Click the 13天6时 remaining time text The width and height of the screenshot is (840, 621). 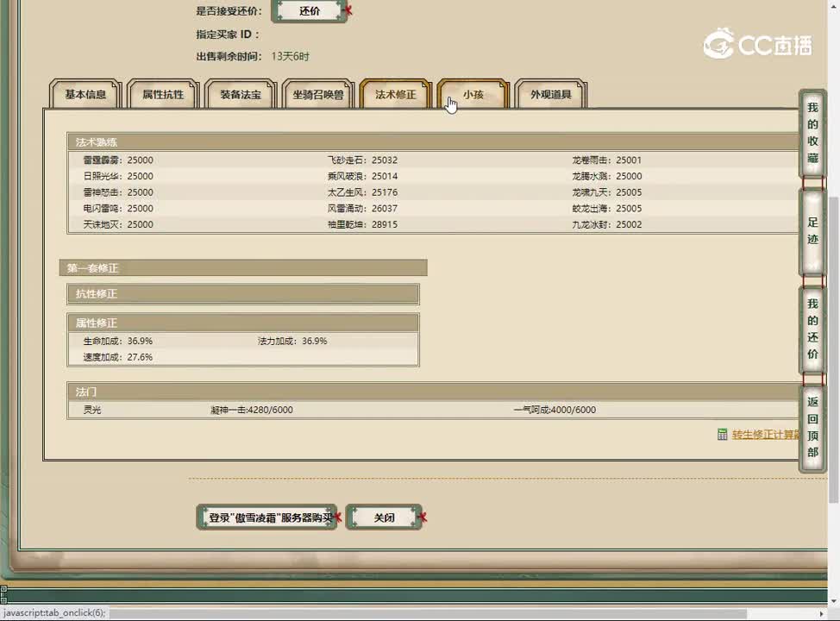(291, 56)
